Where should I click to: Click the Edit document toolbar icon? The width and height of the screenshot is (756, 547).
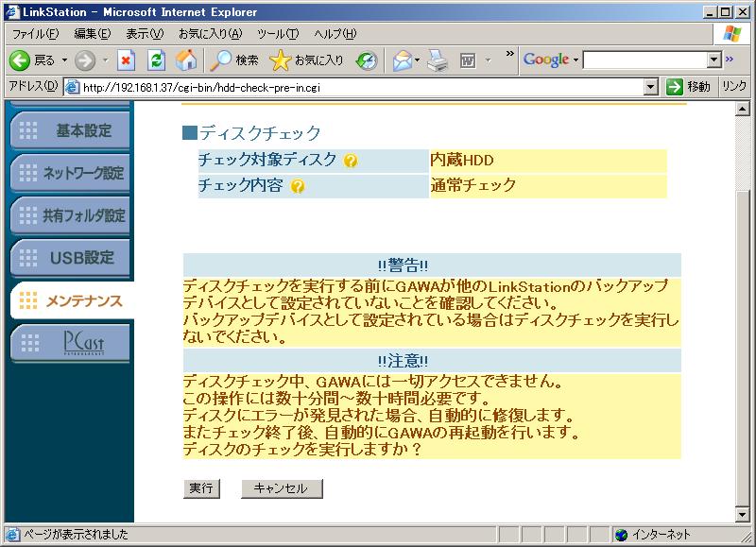468,60
